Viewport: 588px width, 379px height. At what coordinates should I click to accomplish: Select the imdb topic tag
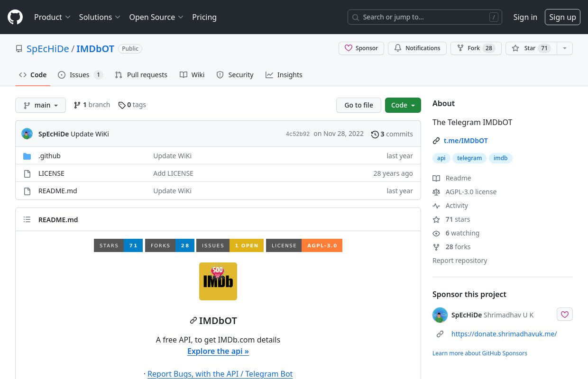click(500, 158)
